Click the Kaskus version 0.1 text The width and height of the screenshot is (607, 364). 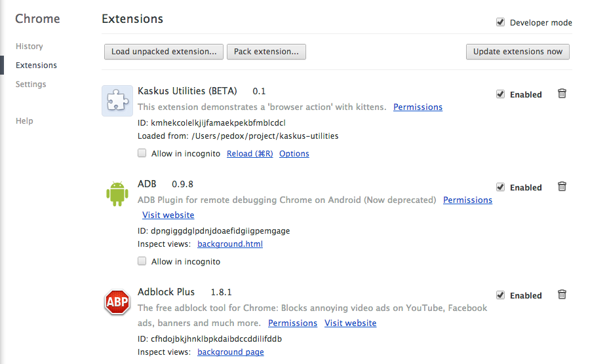259,91
